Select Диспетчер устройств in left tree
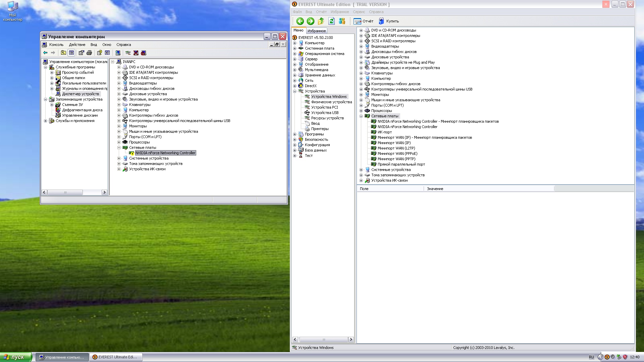This screenshot has height=362, width=644. point(80,94)
